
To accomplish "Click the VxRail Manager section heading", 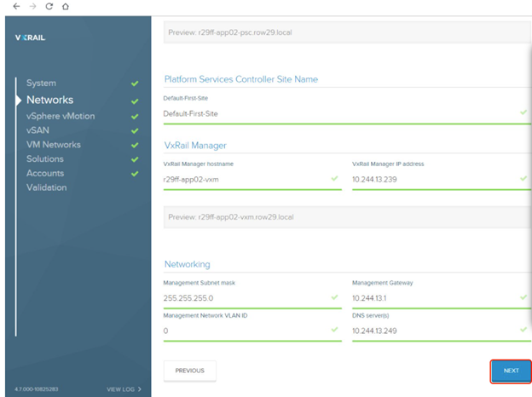I will (195, 146).
